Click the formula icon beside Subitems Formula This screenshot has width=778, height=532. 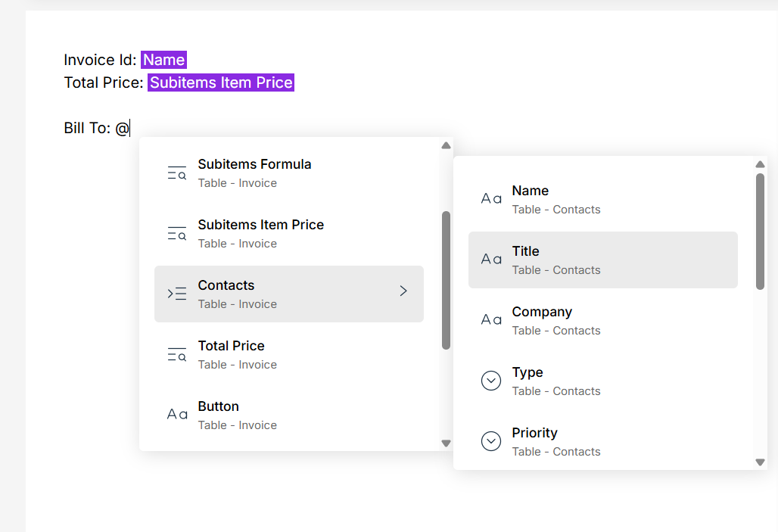point(176,173)
